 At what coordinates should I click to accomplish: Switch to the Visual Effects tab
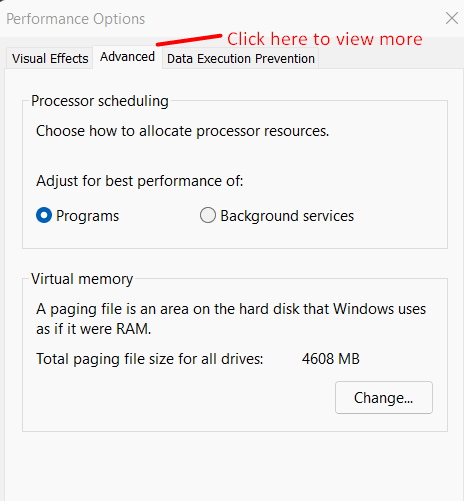[x=50, y=59]
